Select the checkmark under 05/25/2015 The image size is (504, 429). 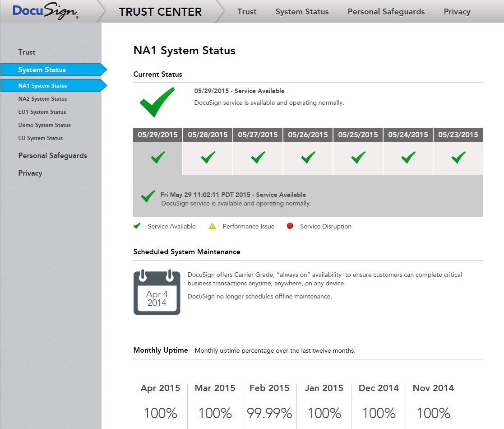pyautogui.click(x=358, y=158)
